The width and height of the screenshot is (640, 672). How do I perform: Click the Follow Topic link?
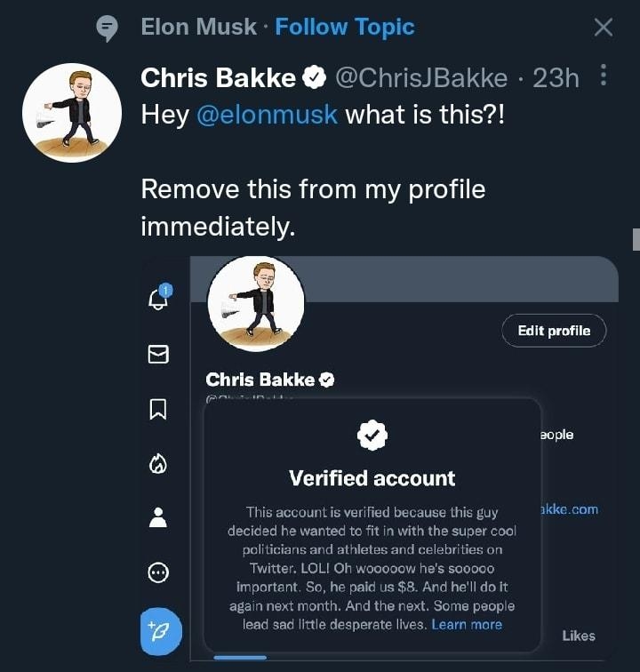coord(345,28)
